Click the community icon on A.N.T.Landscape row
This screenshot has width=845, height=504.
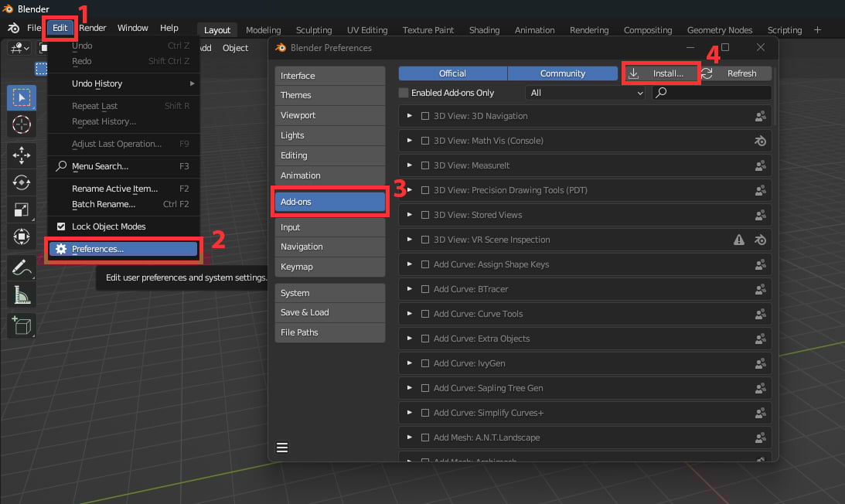760,438
